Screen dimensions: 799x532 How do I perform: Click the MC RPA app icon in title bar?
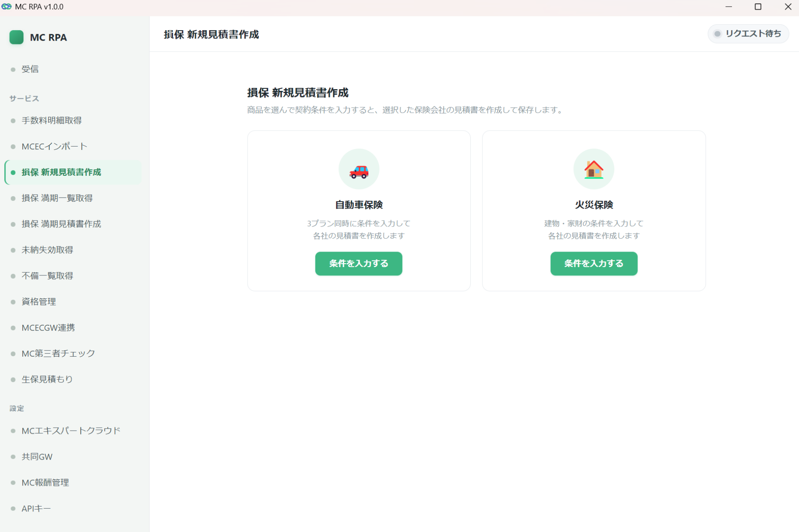tap(6, 7)
